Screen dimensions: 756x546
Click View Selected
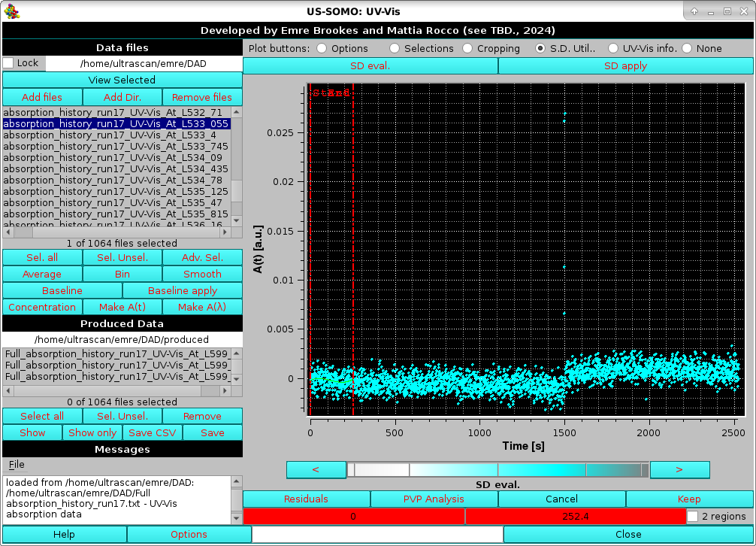point(121,80)
